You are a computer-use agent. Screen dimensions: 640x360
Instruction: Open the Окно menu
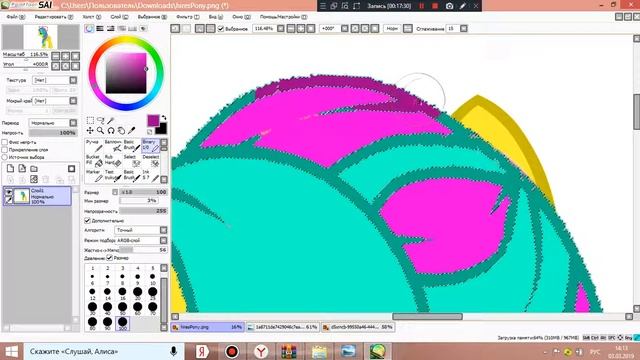click(241, 17)
